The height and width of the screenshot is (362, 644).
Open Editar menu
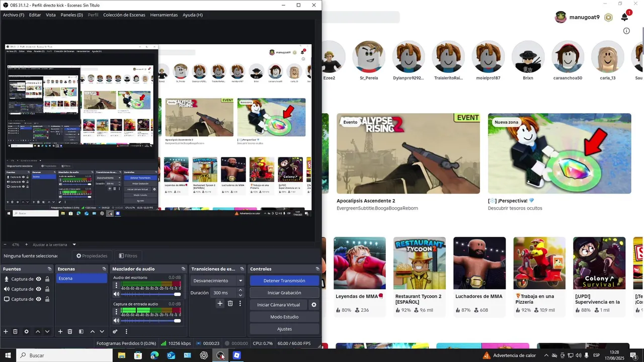pyautogui.click(x=35, y=15)
